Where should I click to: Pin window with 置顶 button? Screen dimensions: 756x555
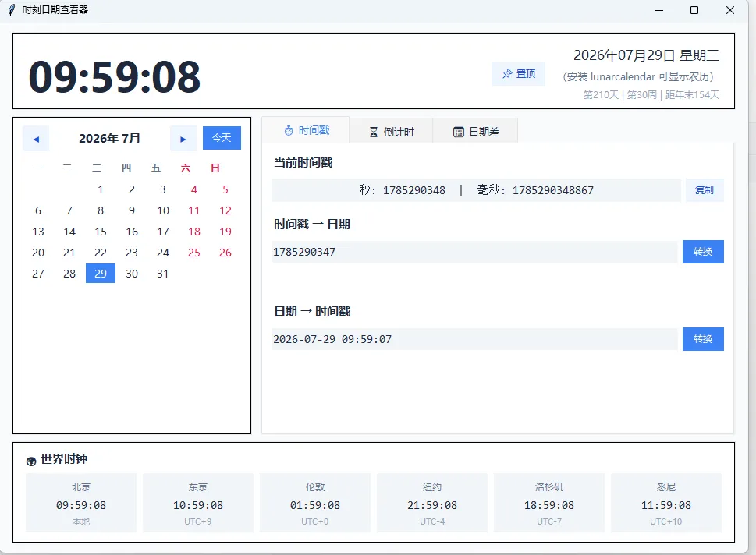[518, 74]
